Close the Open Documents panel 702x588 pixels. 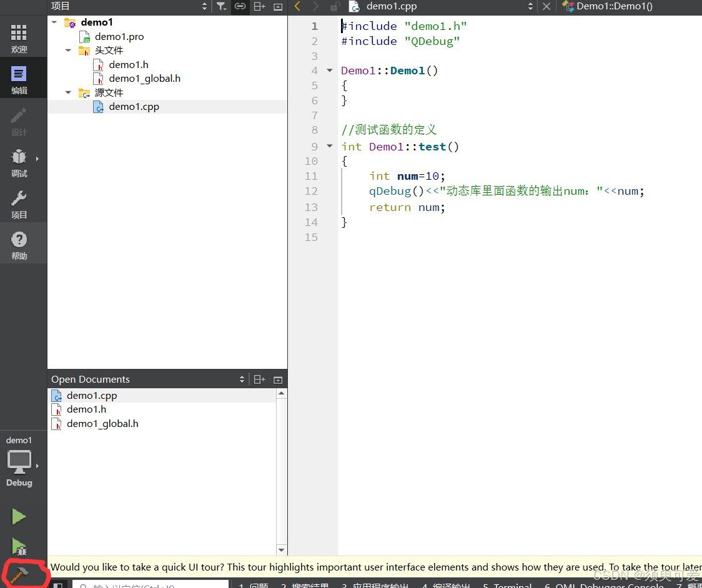(278, 380)
